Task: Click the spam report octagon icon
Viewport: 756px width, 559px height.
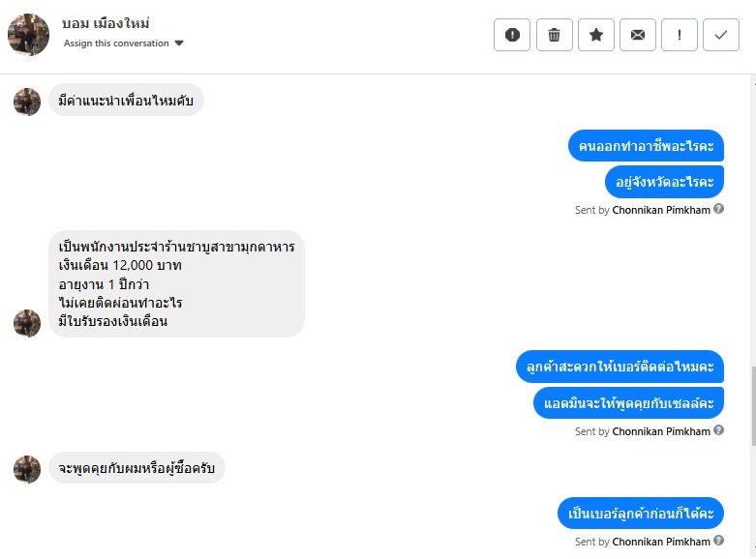Action: coord(512,35)
